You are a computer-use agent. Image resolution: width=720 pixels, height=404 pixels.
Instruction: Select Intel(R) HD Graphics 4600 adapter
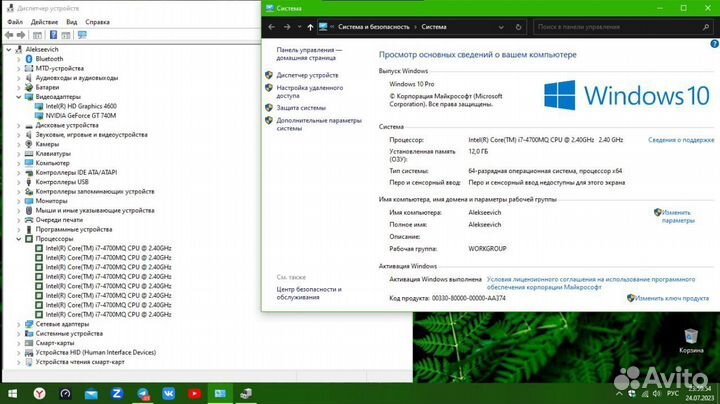81,106
